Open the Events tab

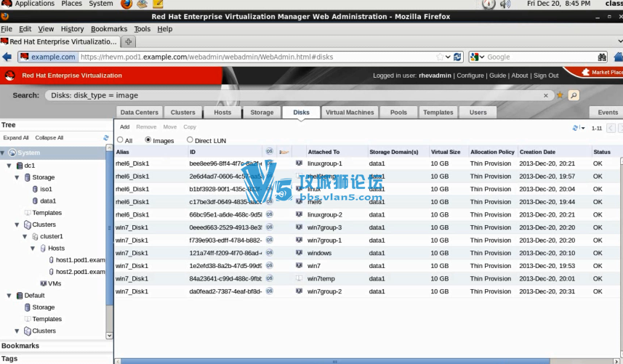click(606, 113)
